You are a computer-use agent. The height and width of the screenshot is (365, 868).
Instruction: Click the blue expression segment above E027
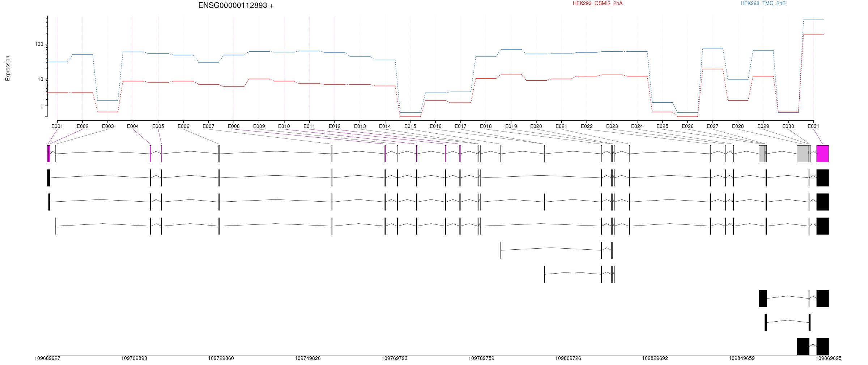[712, 48]
